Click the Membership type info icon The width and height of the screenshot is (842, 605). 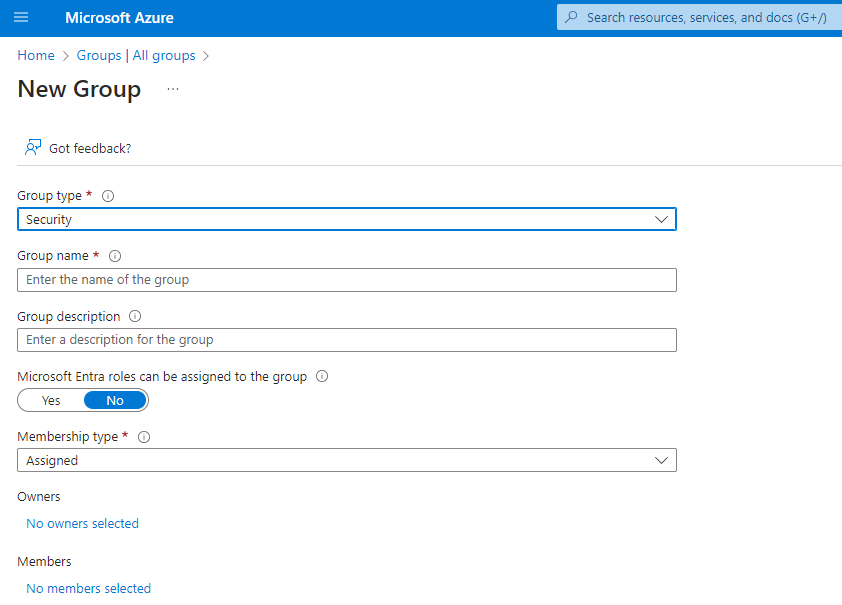coord(144,437)
